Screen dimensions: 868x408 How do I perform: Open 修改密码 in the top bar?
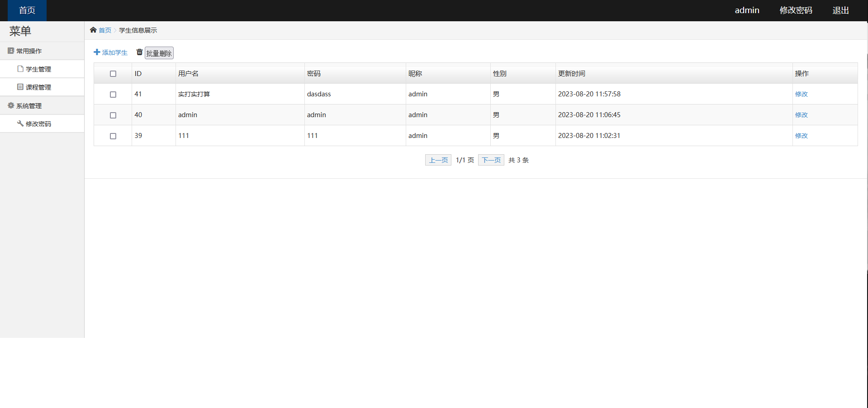pos(796,10)
